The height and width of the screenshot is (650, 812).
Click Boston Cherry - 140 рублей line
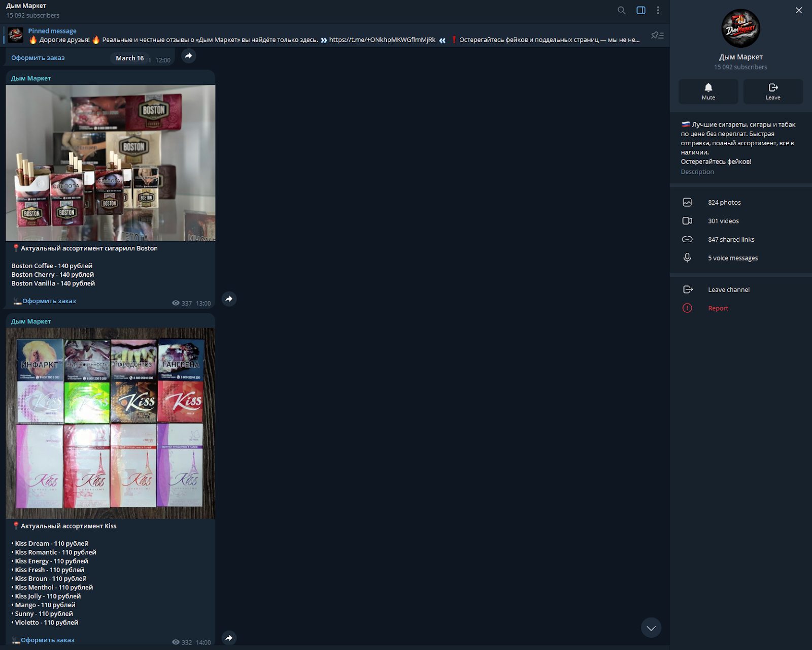(52, 274)
